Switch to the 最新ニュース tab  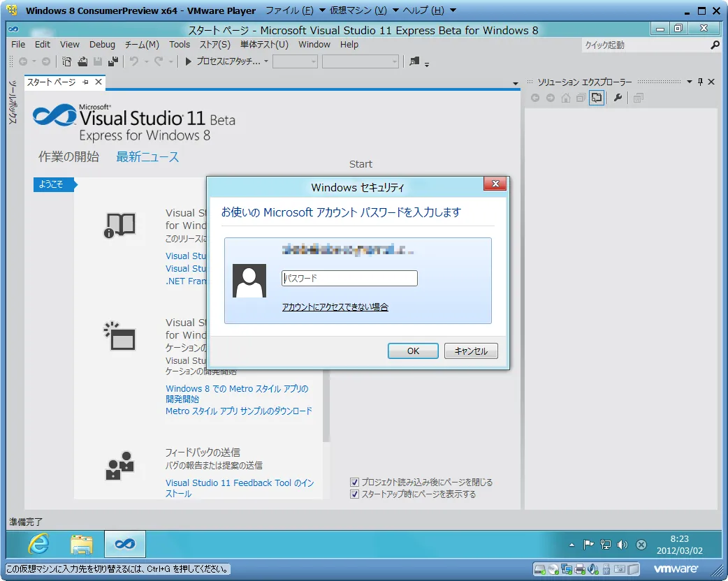tap(147, 156)
